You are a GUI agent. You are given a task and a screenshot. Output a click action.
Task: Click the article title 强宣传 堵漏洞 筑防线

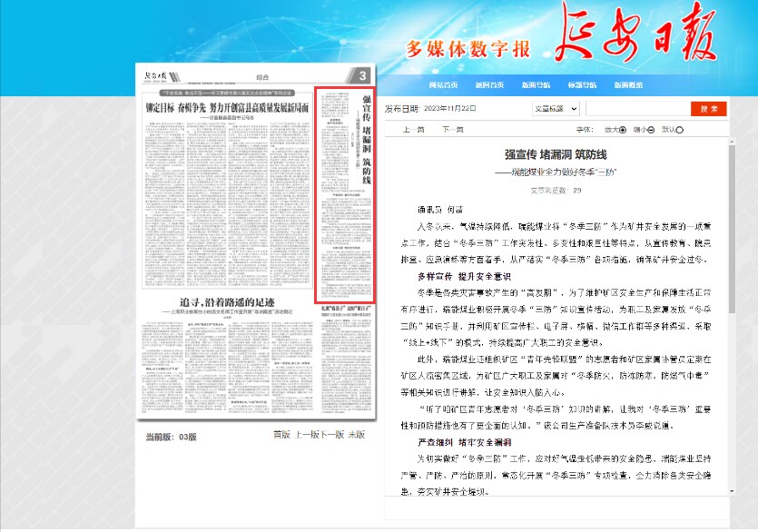[x=556, y=154]
